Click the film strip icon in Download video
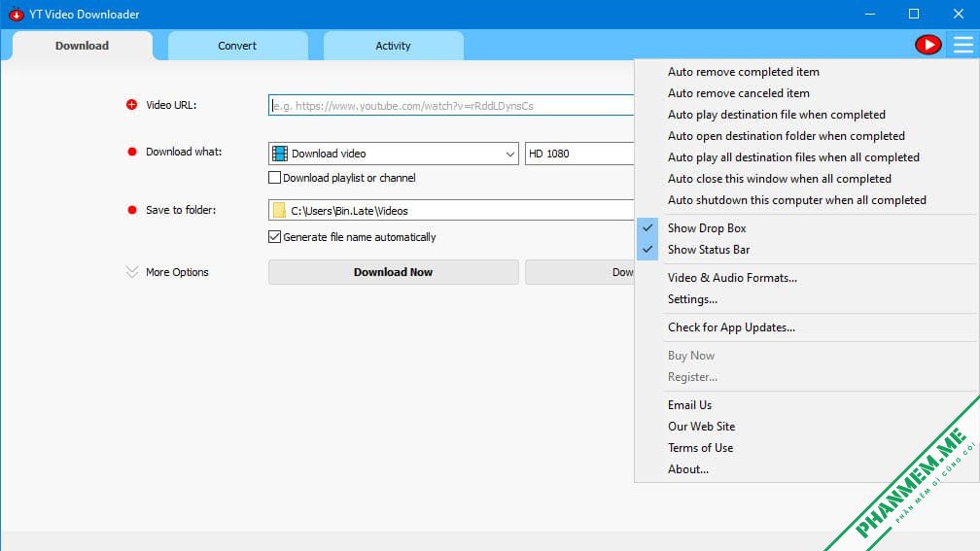Image resolution: width=980 pixels, height=551 pixels. click(x=280, y=154)
